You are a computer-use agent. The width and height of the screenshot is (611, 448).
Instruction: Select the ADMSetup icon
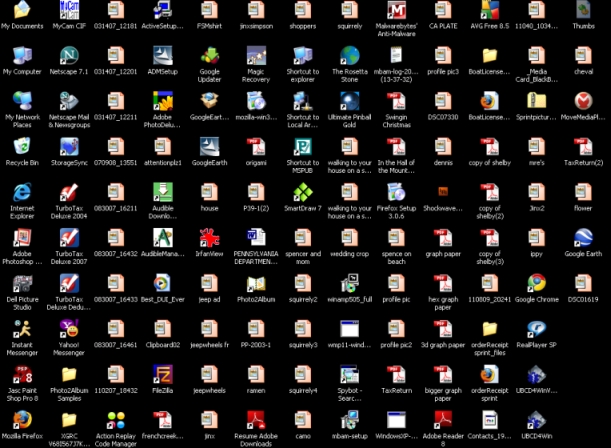click(x=162, y=55)
